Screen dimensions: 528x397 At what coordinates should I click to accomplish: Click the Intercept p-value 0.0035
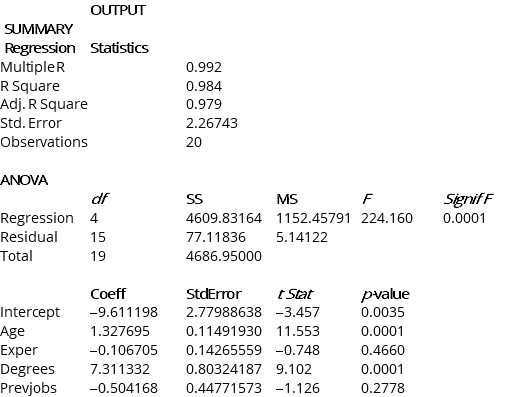[383, 312]
